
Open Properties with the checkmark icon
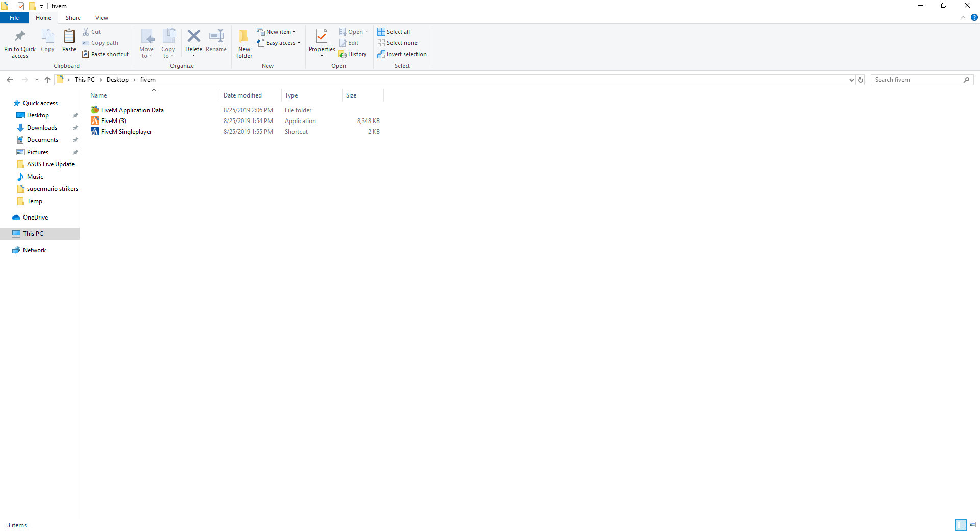coord(322,36)
